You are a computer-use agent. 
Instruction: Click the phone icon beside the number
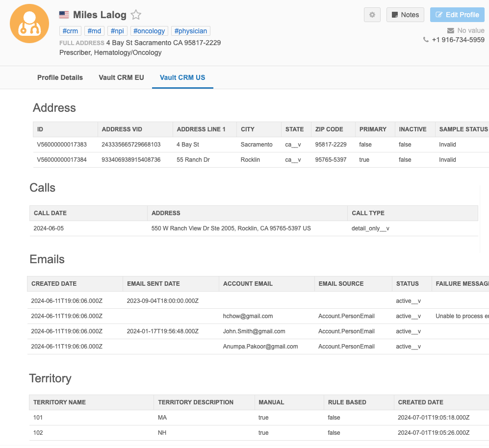pos(426,40)
